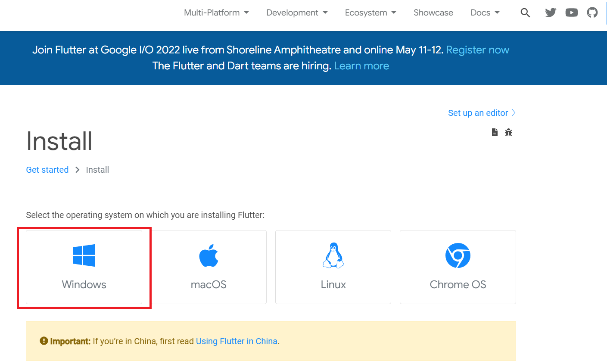Viewport: 607px width, 364px height.
Task: Go to Set up an editor
Action: (x=482, y=113)
